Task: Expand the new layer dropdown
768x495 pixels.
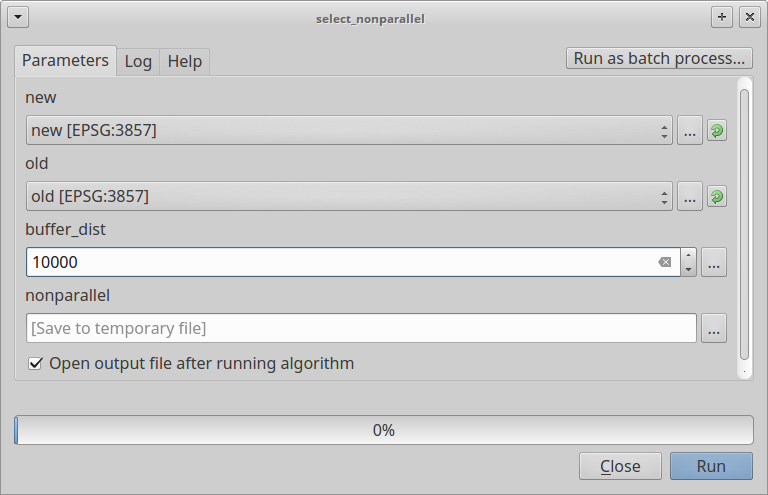Action: click(665, 130)
